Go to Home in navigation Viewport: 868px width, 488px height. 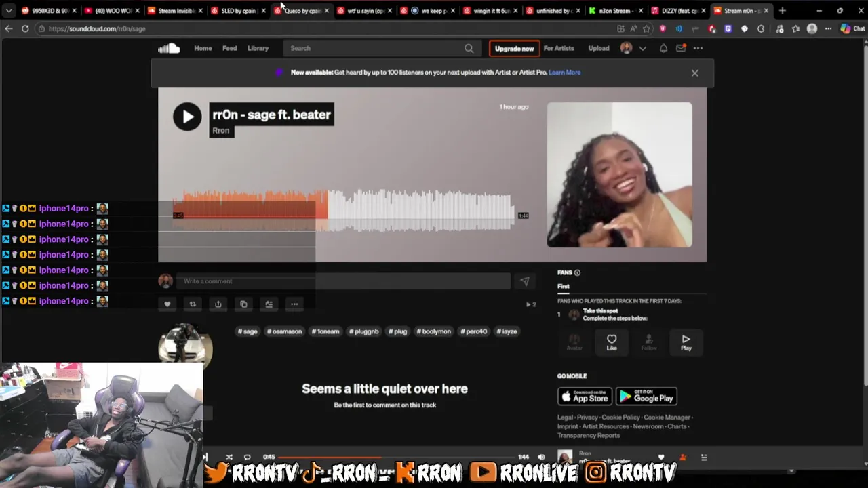tap(203, 48)
